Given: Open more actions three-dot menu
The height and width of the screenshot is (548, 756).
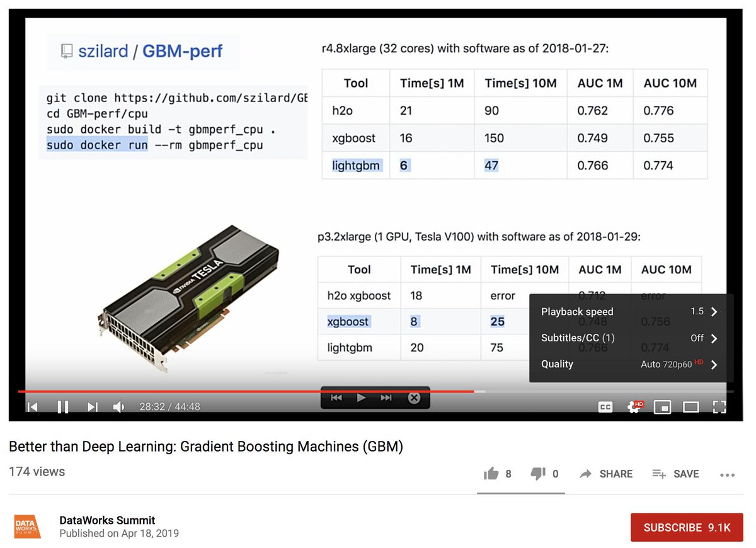Looking at the screenshot, I should coord(727,475).
